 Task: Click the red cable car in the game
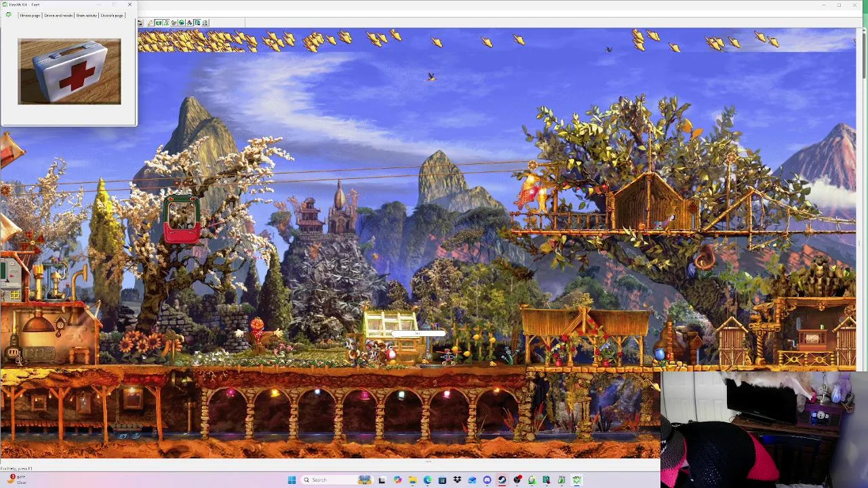click(182, 220)
